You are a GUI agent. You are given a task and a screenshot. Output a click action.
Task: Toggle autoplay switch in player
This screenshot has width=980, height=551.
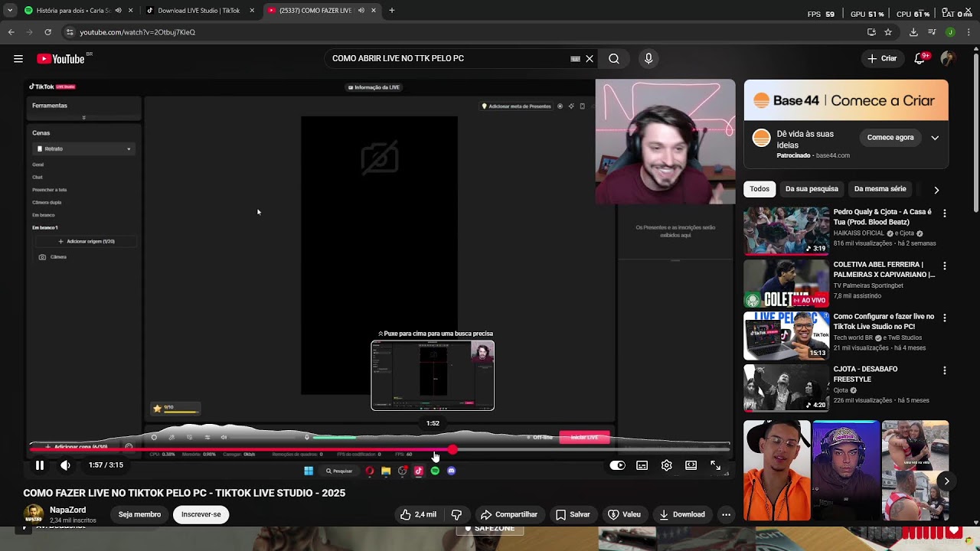617,465
